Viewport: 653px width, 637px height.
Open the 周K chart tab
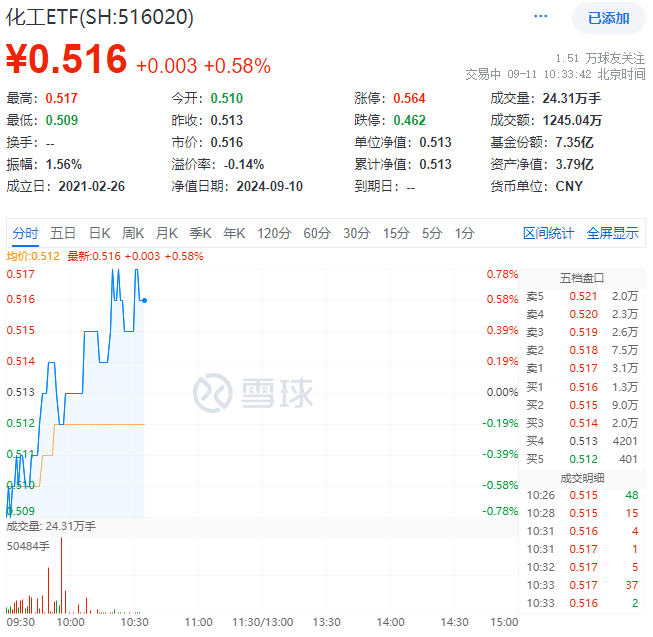[x=133, y=233]
